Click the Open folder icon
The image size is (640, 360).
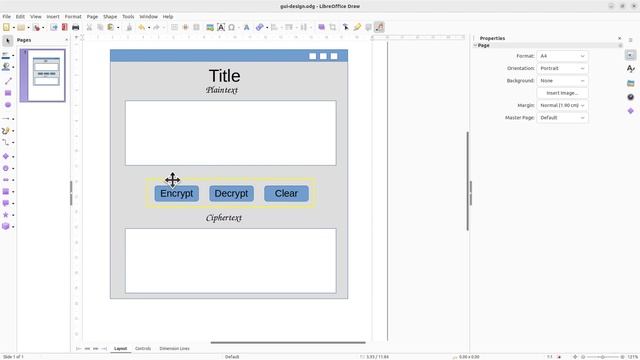pos(21,27)
